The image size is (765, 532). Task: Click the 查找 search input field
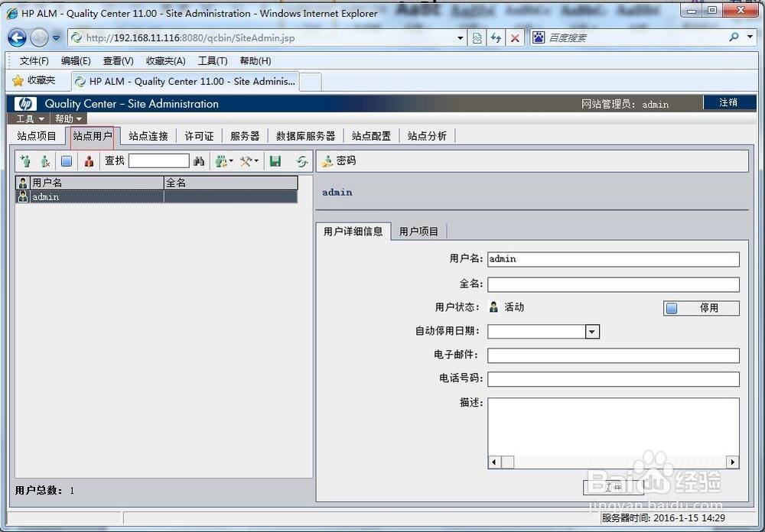click(159, 161)
